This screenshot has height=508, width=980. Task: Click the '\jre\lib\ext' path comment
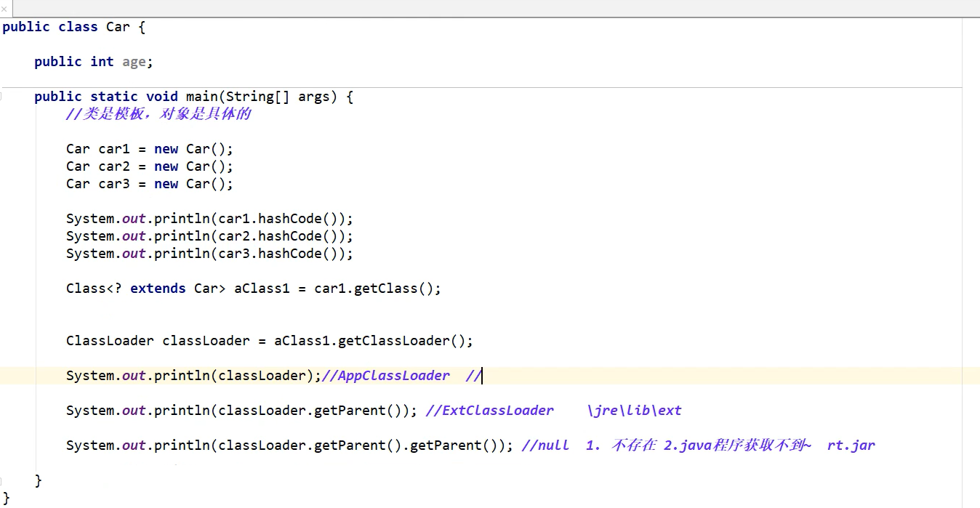coord(634,411)
